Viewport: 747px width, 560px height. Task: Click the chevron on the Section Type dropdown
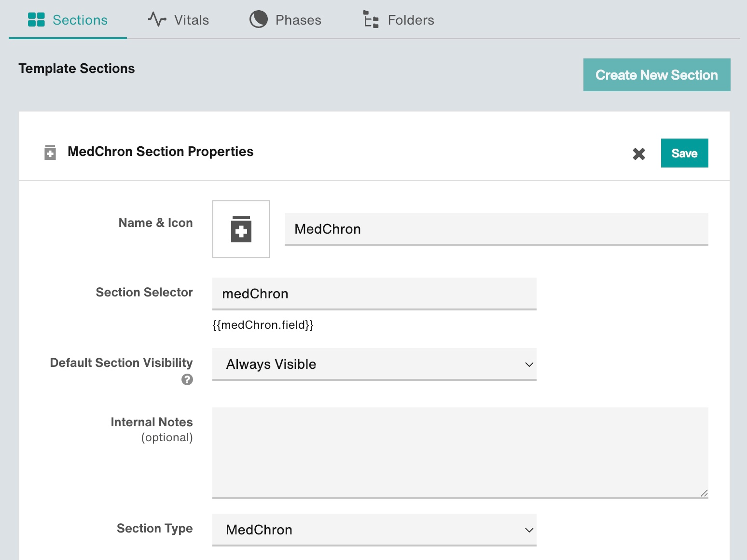click(529, 530)
